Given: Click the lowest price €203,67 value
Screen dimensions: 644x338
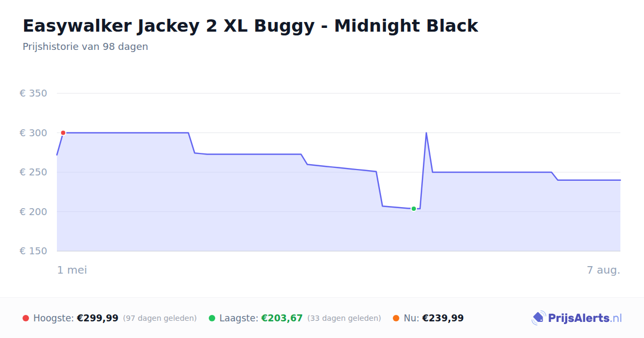Looking at the screenshot, I should pos(282,318).
